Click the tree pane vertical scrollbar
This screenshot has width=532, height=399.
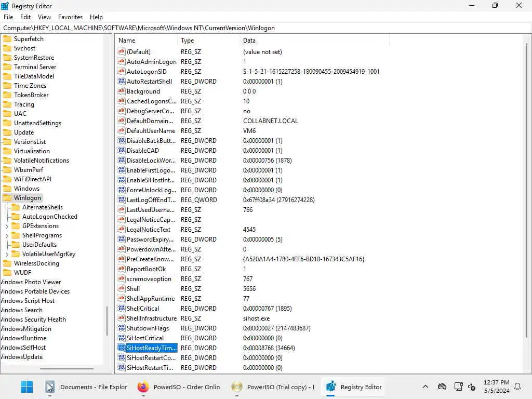(x=107, y=321)
